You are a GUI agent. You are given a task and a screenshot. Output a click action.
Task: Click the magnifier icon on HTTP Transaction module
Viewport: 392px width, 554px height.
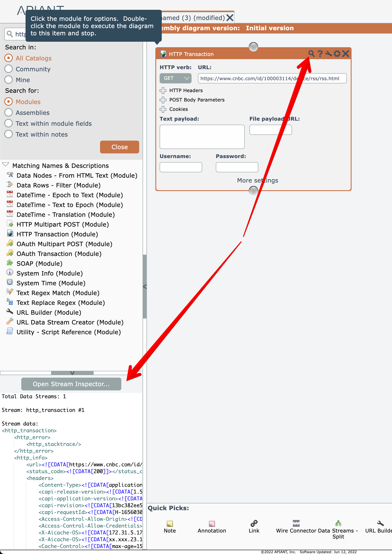point(311,54)
